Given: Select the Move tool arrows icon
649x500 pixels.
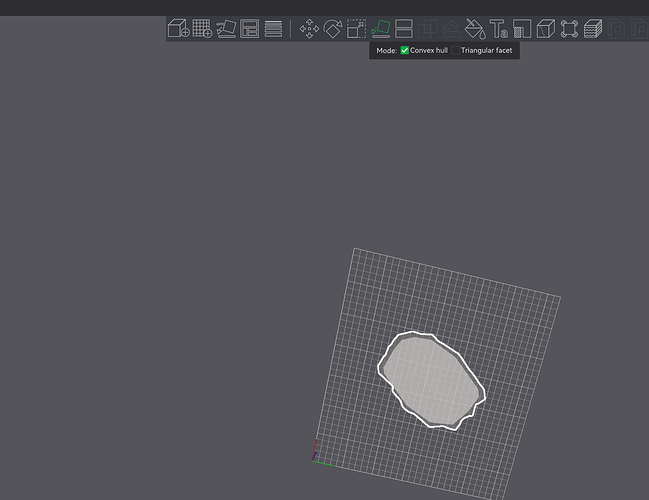Looking at the screenshot, I should (309, 29).
